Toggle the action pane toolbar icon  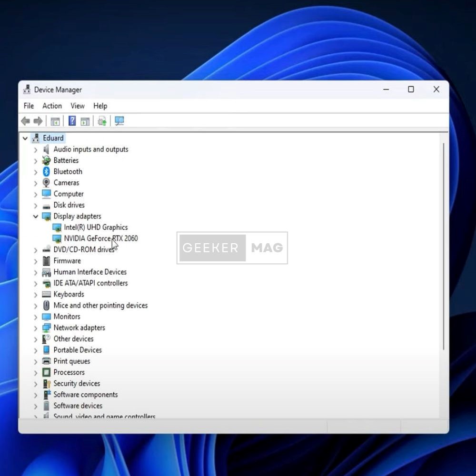(x=85, y=121)
